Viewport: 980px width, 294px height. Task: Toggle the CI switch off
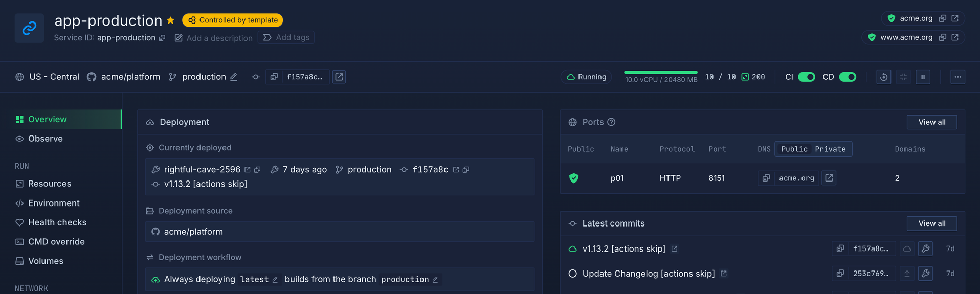(x=807, y=77)
